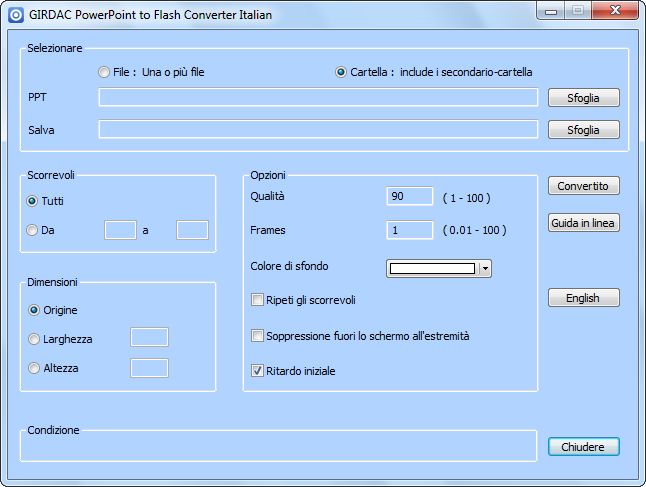Click the '( 1 - 100 )' range text
The height and width of the screenshot is (487, 646).
pos(466,198)
